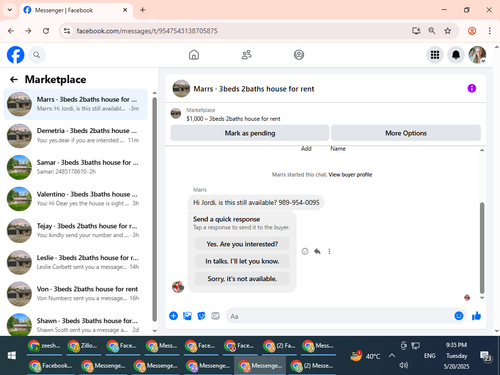
Task: Send quick response Yes. Are you interested?
Action: click(x=242, y=244)
